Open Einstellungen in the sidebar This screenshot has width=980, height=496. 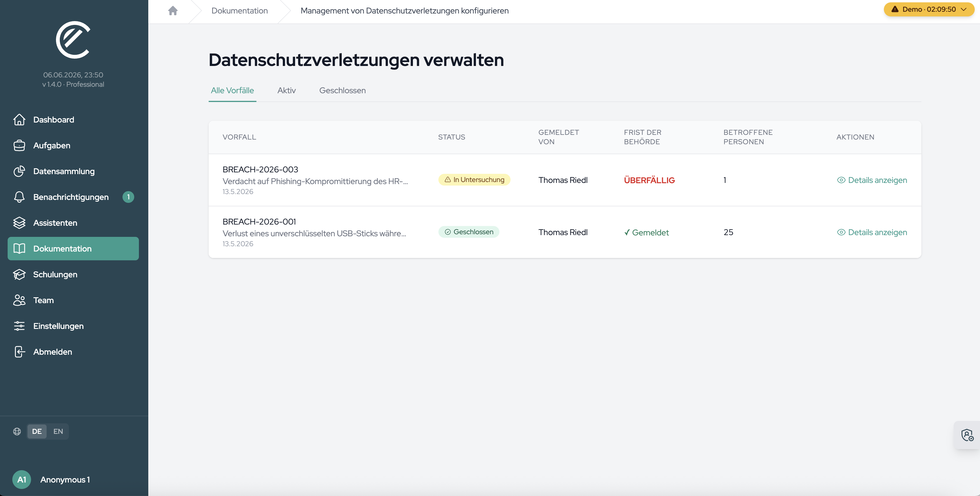coord(73,326)
